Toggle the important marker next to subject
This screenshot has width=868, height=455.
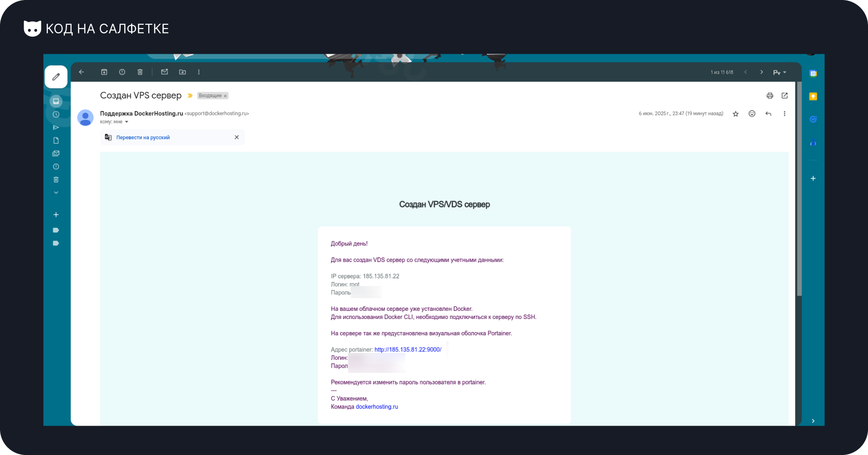coord(190,96)
